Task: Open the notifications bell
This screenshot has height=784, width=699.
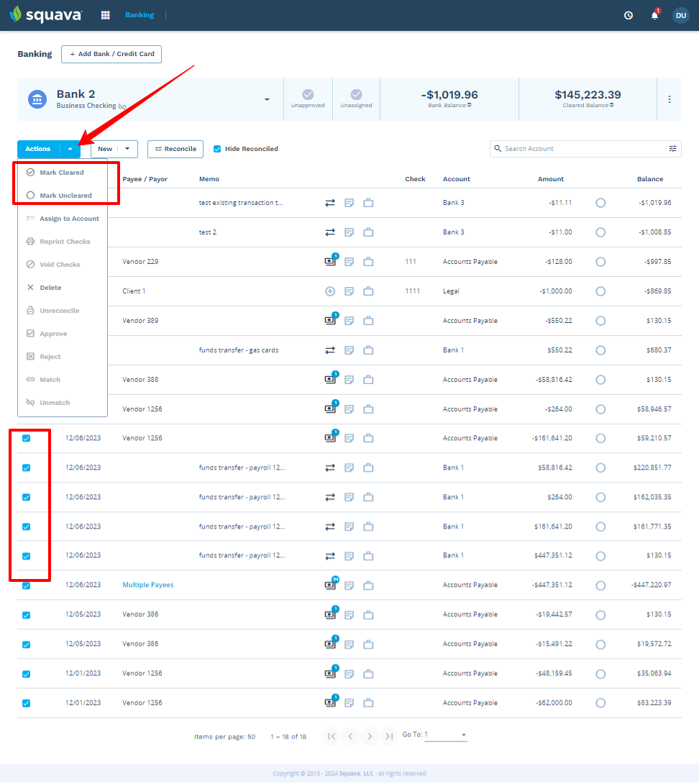Action: coord(654,16)
